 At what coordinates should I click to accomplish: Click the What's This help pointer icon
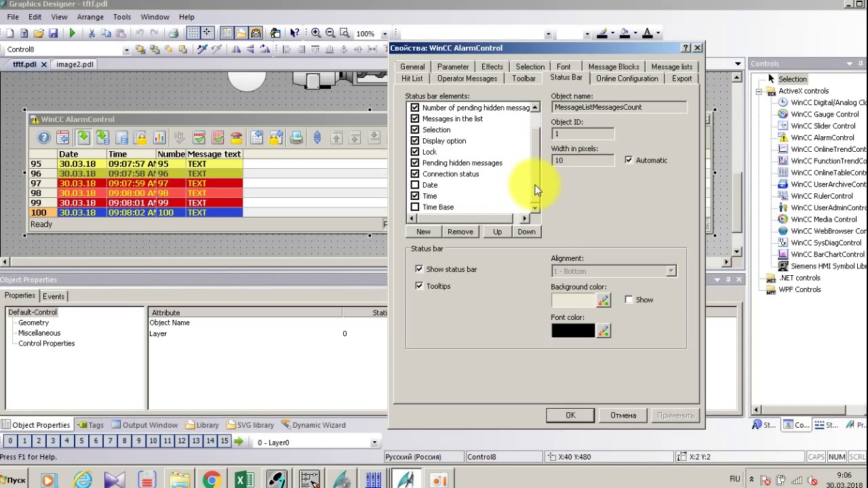pyautogui.click(x=294, y=33)
